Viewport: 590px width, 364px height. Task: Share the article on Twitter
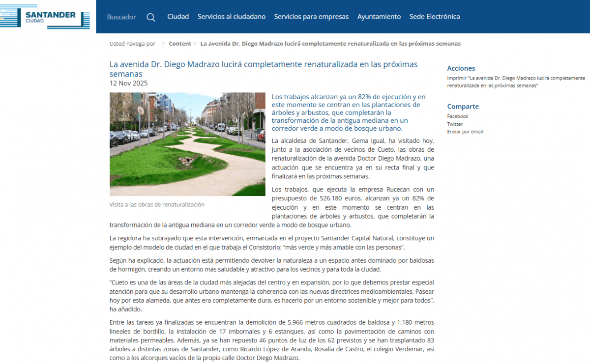pyautogui.click(x=455, y=124)
